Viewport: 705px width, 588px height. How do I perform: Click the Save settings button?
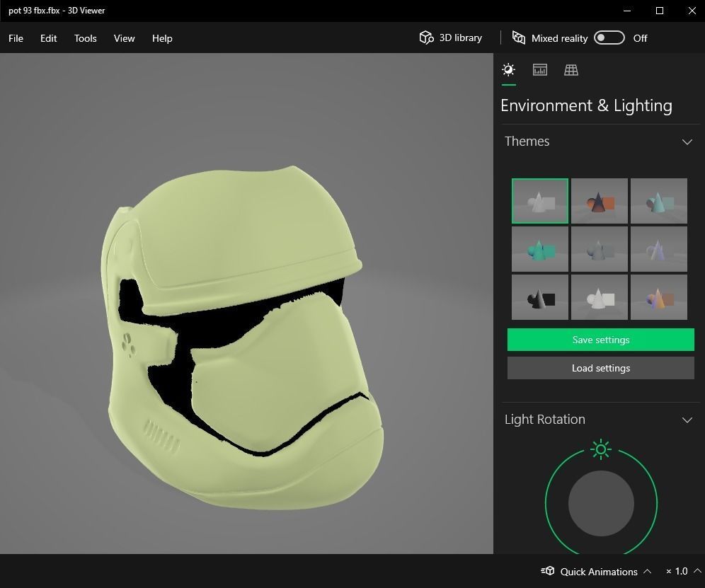[x=601, y=340]
